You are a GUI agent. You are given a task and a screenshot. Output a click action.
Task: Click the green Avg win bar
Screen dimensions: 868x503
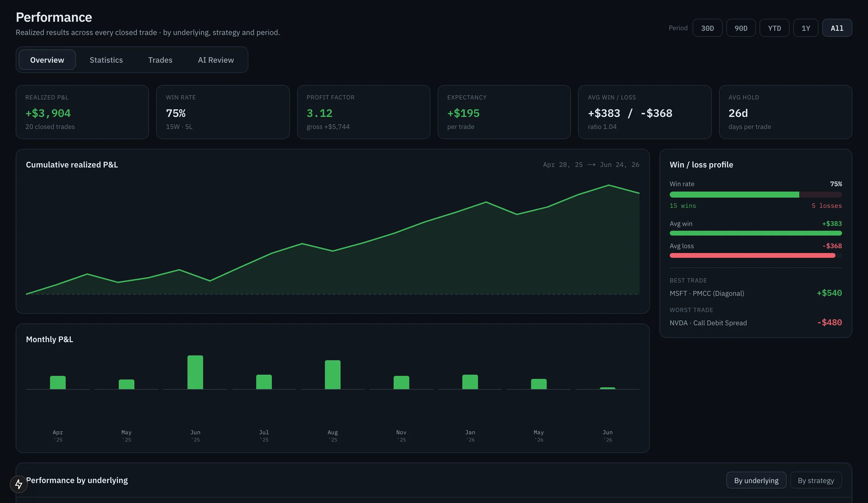point(756,233)
